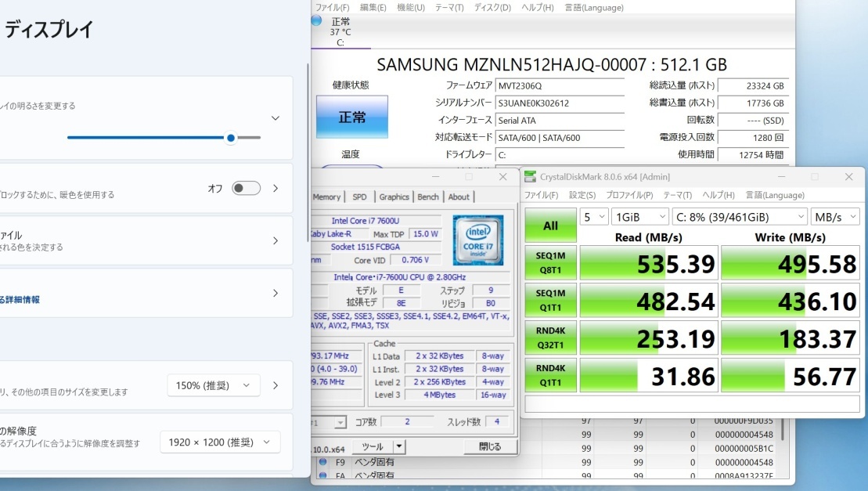This screenshot has height=491, width=868.
Task: Open the MB/s unit dropdown
Action: click(835, 217)
